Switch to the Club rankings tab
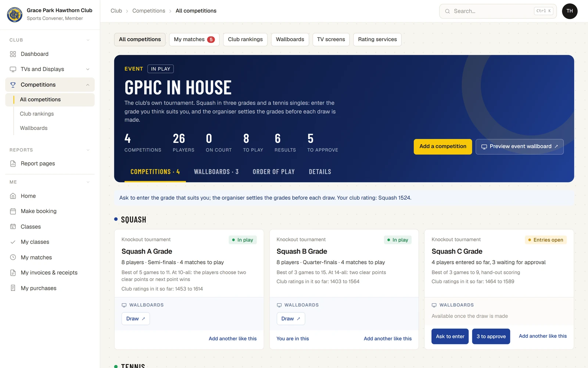 [245, 39]
